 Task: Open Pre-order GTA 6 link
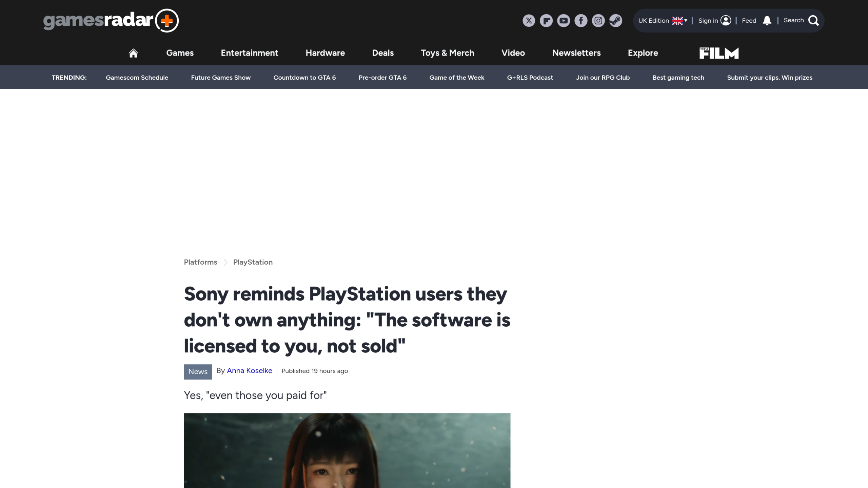pos(382,78)
